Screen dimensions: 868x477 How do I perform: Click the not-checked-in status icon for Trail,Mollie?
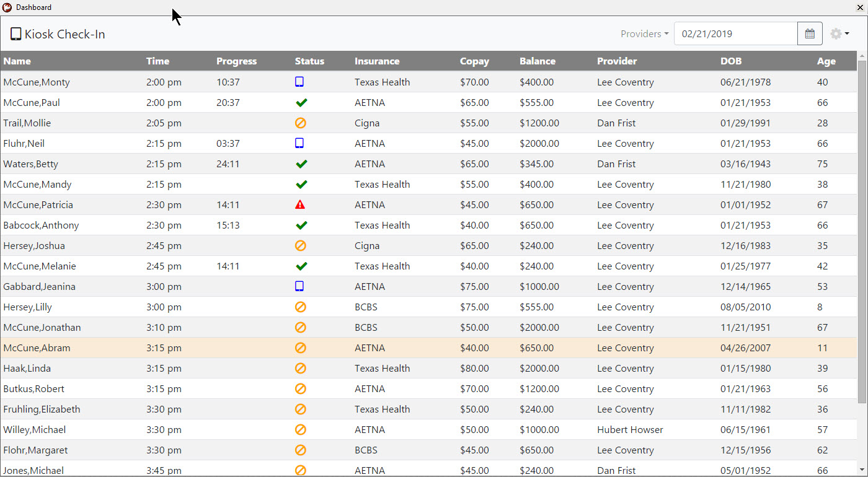(x=301, y=123)
